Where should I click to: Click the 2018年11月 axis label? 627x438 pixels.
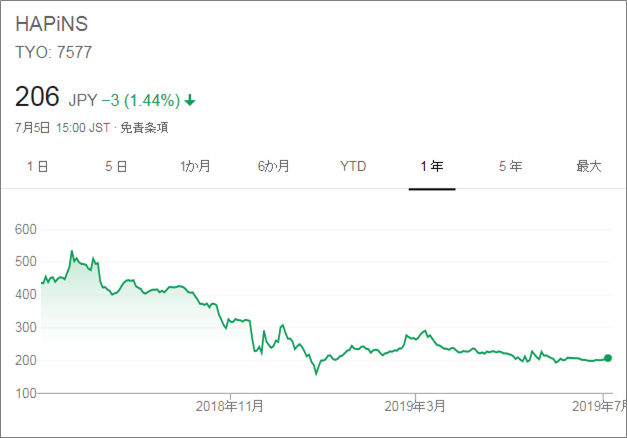[x=230, y=406]
